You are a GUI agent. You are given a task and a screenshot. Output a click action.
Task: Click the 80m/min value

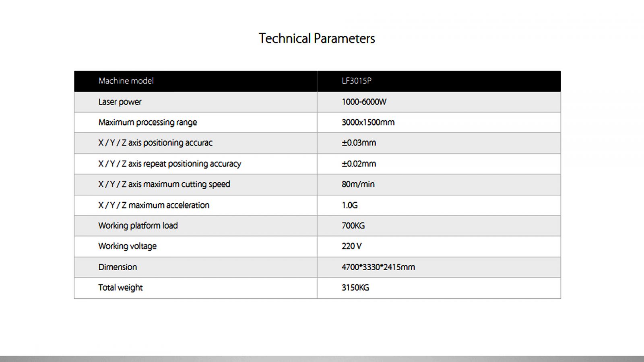358,184
